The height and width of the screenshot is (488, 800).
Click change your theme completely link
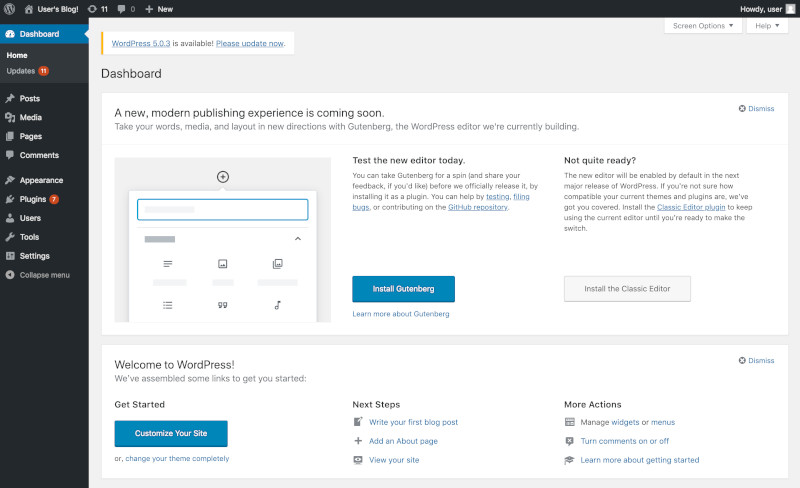(177, 458)
